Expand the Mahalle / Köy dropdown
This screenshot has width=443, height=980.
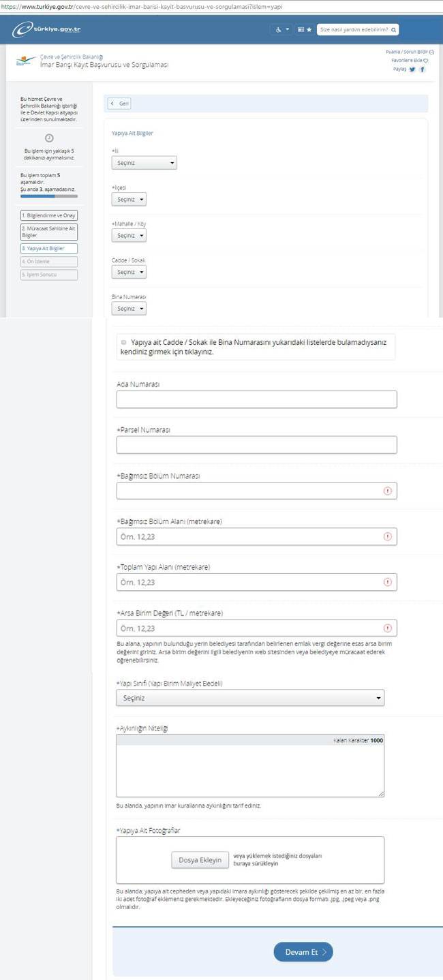point(129,236)
